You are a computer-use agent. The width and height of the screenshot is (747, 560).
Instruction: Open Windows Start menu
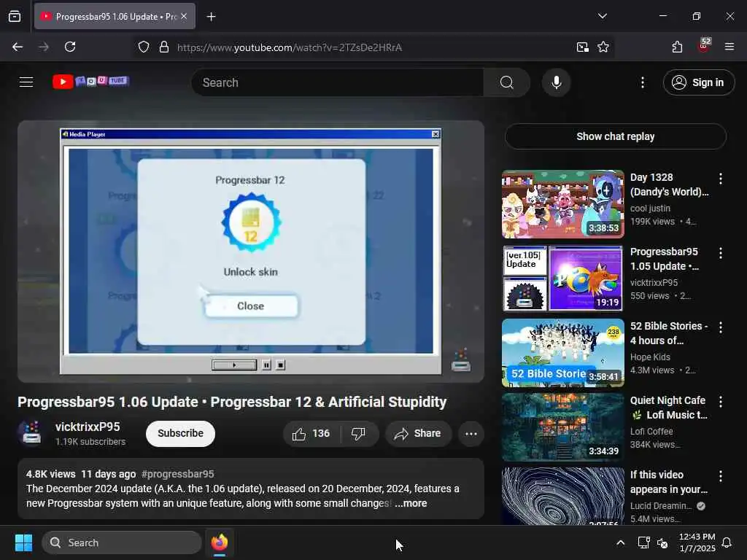coord(23,542)
